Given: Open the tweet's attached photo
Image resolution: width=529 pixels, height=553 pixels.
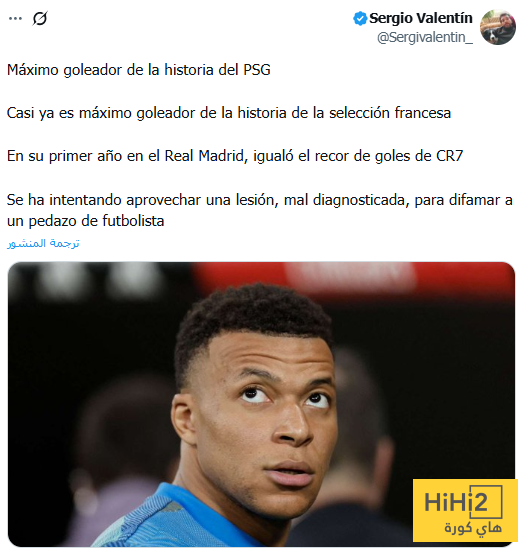Looking at the screenshot, I should pyautogui.click(x=261, y=404).
